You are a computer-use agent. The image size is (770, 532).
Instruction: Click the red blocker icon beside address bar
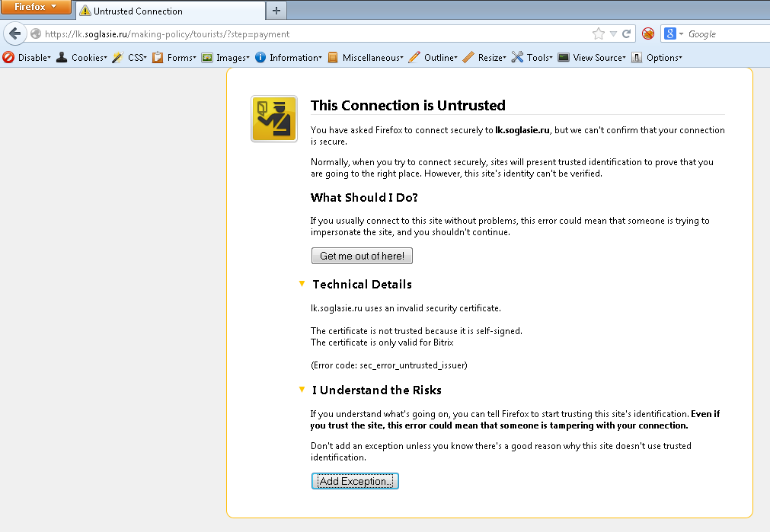point(648,33)
